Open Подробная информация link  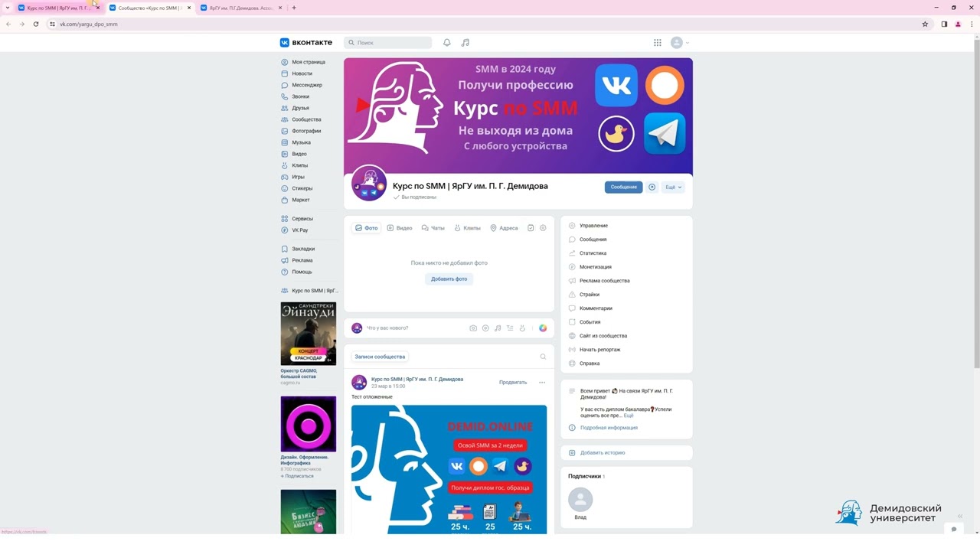(609, 428)
